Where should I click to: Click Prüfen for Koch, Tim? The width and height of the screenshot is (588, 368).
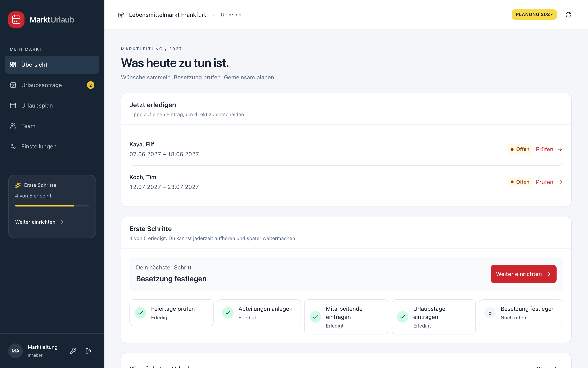click(549, 182)
